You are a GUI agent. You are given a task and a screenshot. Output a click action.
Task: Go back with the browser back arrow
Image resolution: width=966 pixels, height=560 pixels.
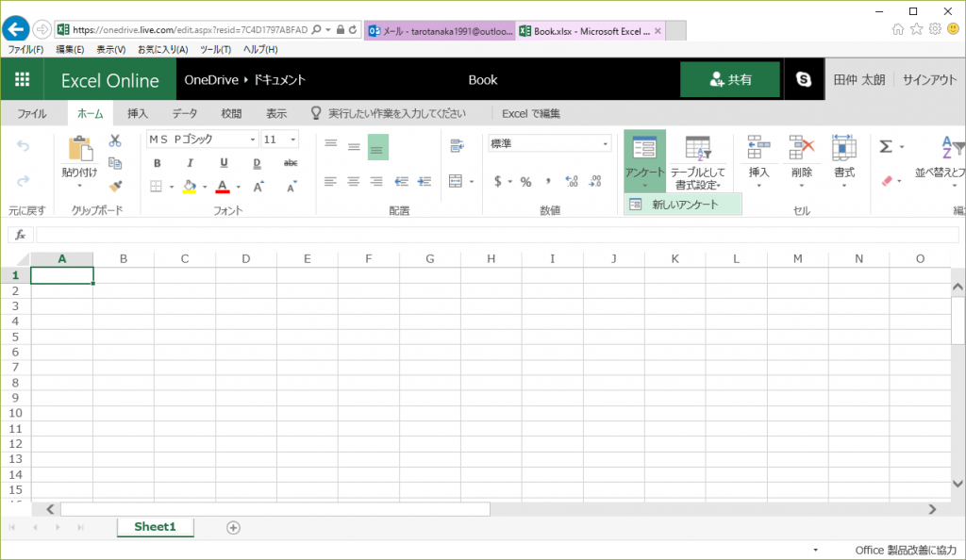pos(15,29)
